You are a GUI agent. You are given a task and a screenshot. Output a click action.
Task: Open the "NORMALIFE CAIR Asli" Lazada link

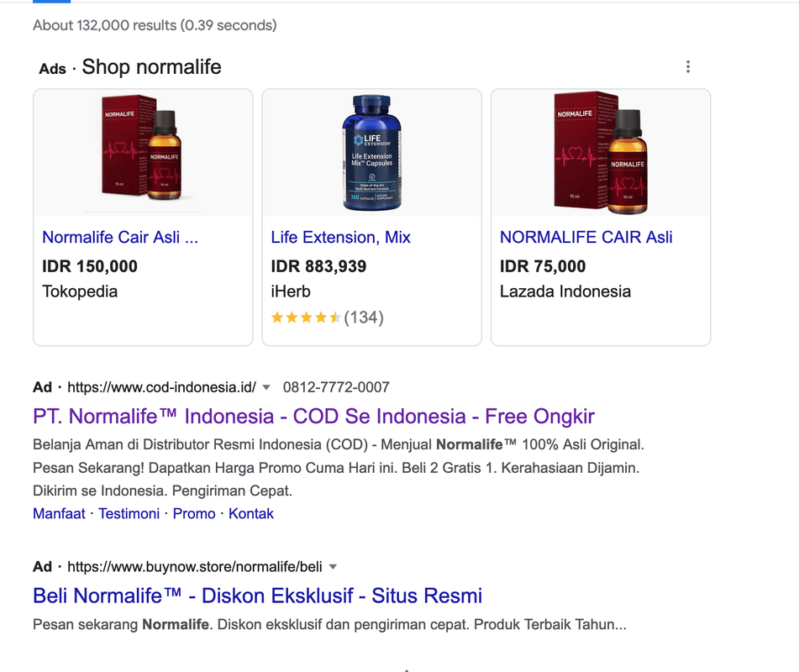(586, 238)
